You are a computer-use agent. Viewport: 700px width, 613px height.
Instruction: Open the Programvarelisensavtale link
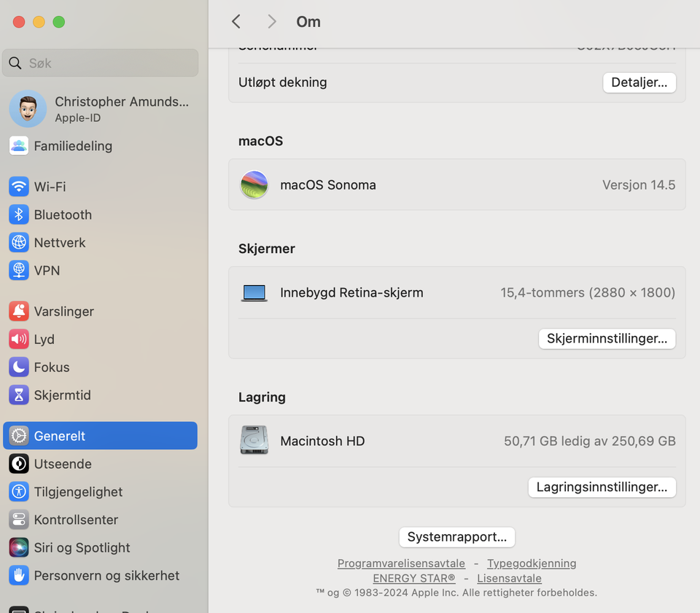[x=401, y=563]
